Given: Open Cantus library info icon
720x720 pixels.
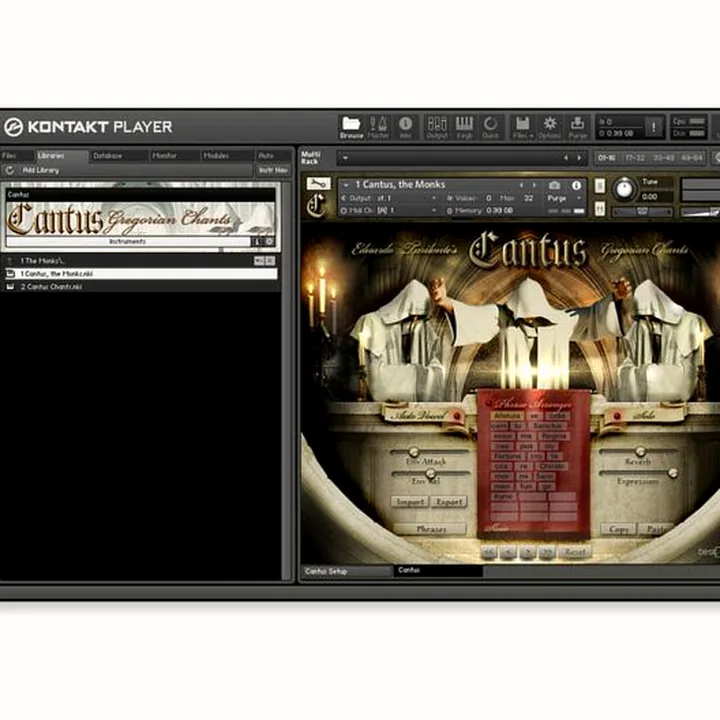Looking at the screenshot, I should point(258,242).
